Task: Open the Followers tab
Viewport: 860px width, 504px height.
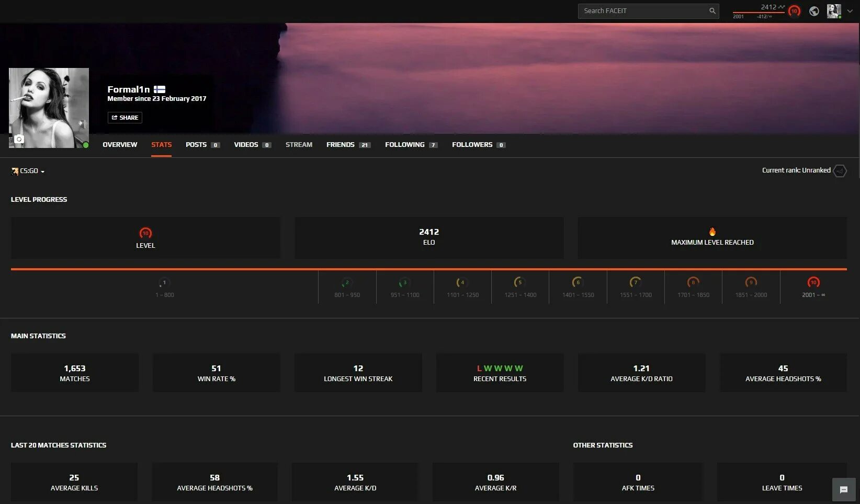Action: (x=479, y=145)
